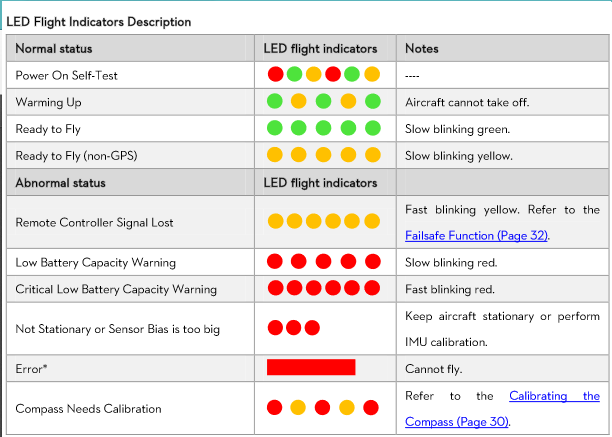Image resolution: width=612 pixels, height=437 pixels.
Task: Click the solid red Error indicator bar
Action: (311, 367)
